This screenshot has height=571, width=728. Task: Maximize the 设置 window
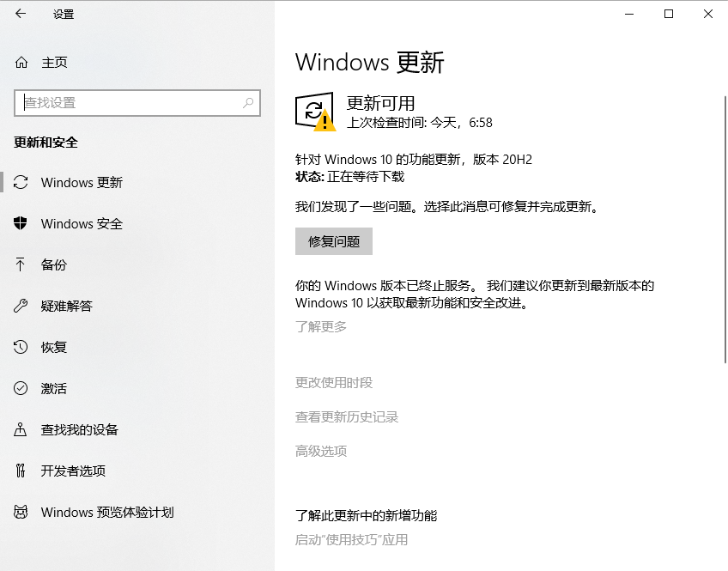669,14
